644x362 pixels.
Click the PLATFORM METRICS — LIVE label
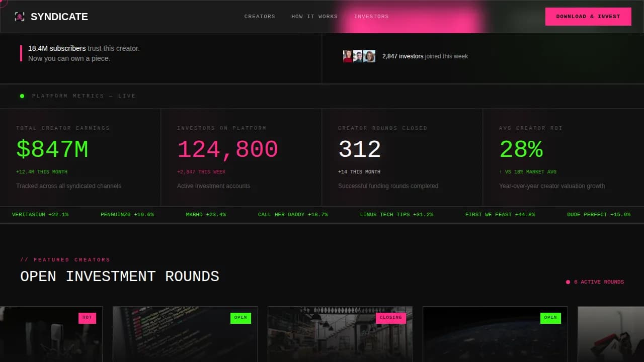coord(84,96)
